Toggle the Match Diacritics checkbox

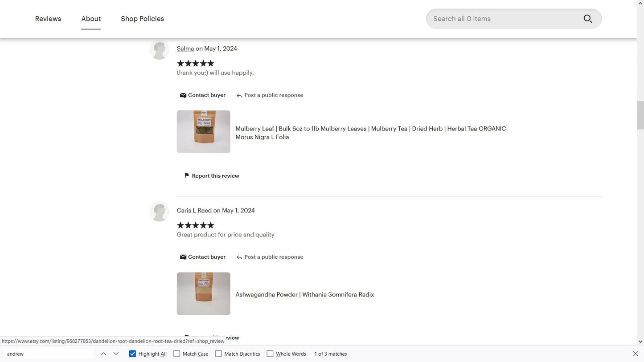[x=218, y=354]
